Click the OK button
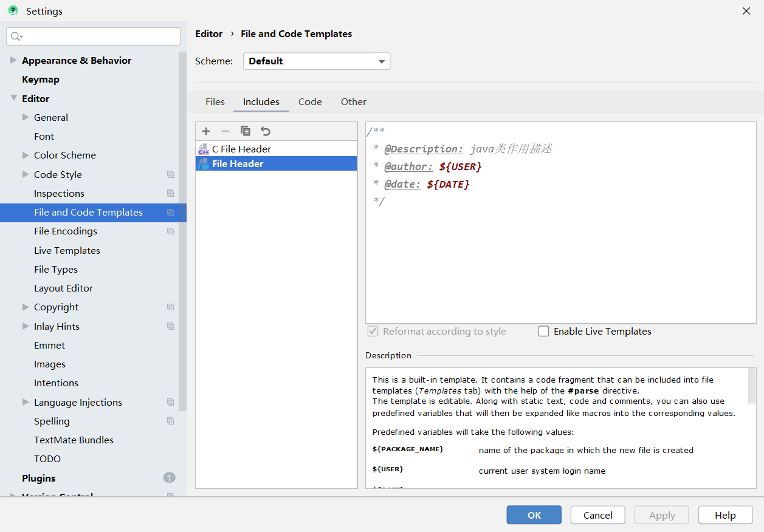764x532 pixels. tap(534, 515)
